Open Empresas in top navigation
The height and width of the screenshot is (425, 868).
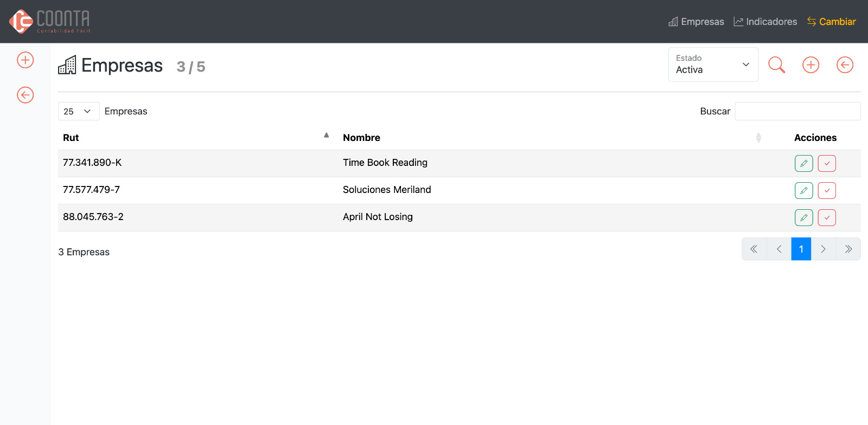tap(696, 22)
